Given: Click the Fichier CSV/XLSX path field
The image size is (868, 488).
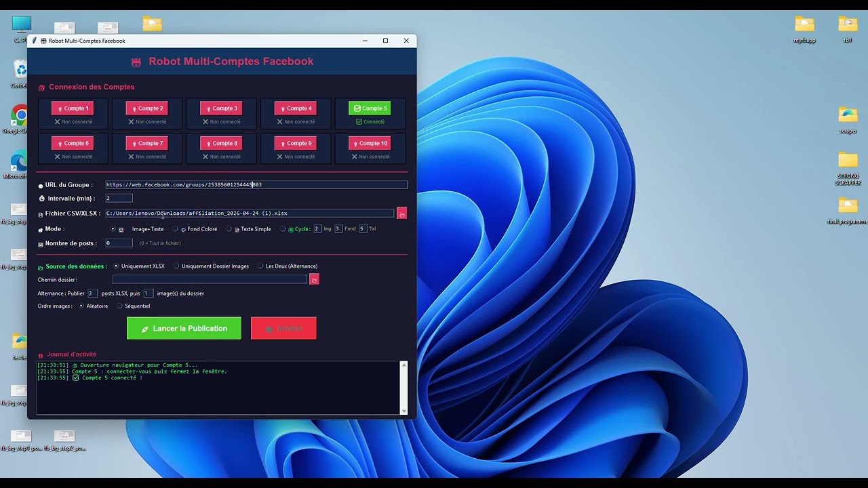Looking at the screenshot, I should [250, 213].
